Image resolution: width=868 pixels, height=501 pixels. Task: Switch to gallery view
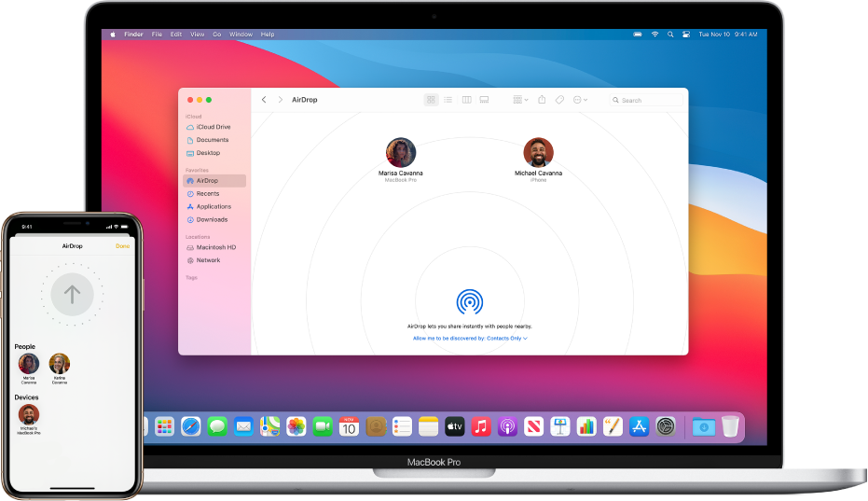[485, 100]
